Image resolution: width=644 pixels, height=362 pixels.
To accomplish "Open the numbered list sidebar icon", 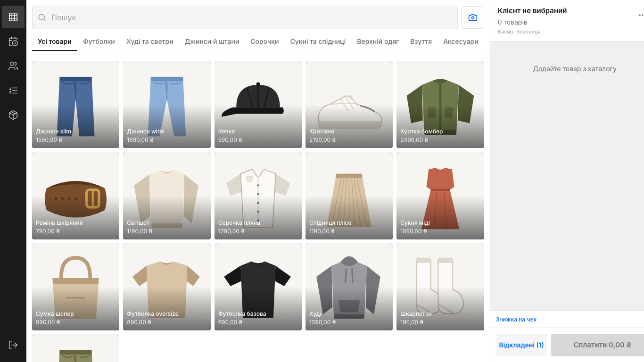I will coord(13,90).
